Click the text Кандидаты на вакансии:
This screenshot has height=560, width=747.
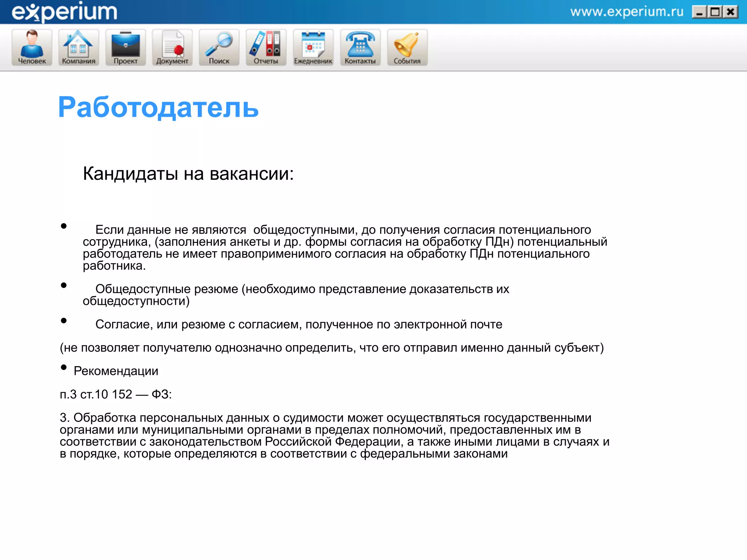coord(188,174)
